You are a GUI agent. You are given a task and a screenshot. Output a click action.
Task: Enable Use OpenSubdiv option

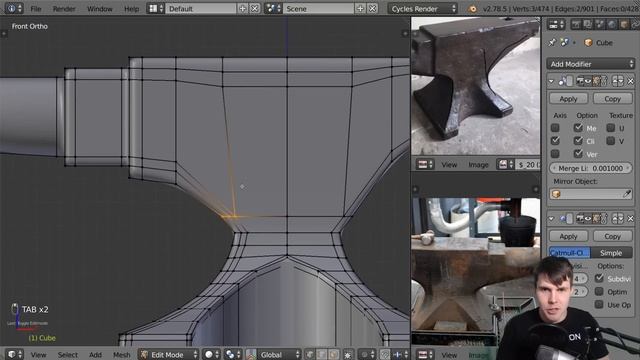[x=599, y=304]
